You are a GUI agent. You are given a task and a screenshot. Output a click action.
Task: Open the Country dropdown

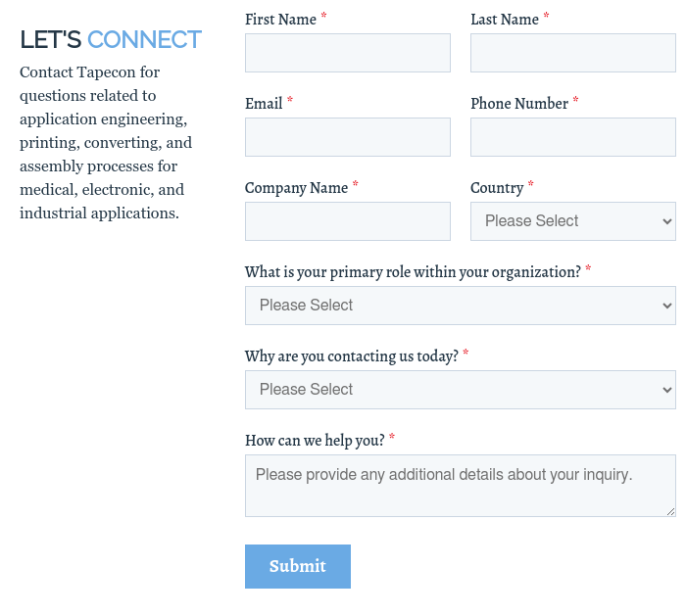(x=572, y=221)
